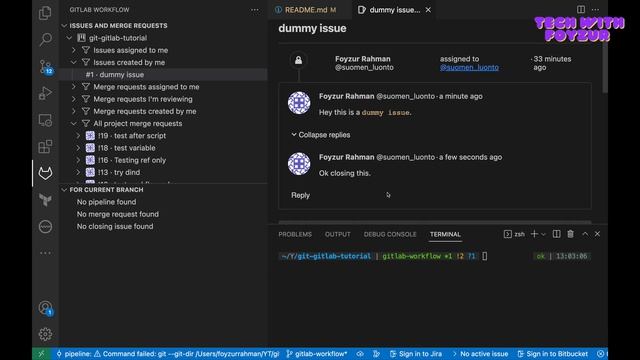This screenshot has height=360, width=640.
Task: Switch branch via gitlab-workflow status item
Action: 317,354
